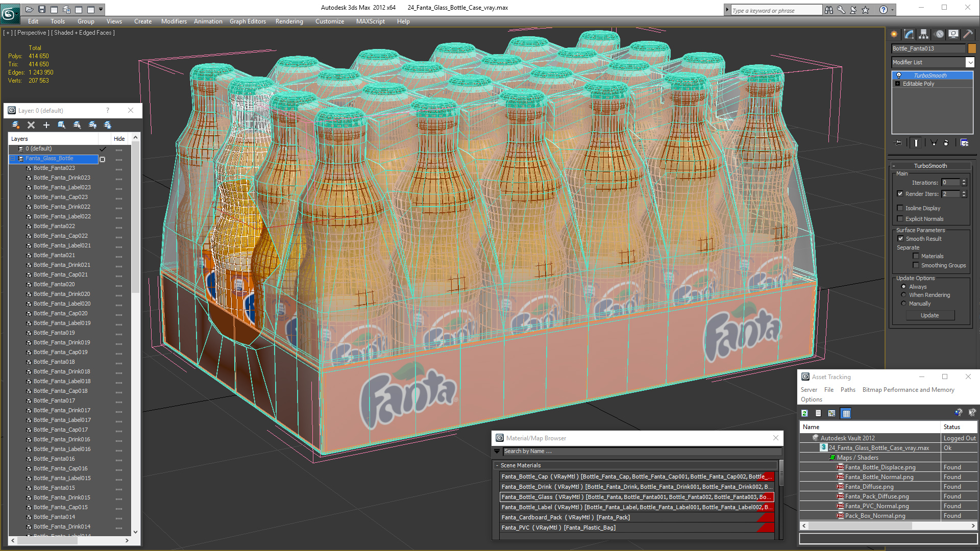The width and height of the screenshot is (980, 551).
Task: Click Shaded + Edged Faces viewport label
Action: pyautogui.click(x=84, y=33)
